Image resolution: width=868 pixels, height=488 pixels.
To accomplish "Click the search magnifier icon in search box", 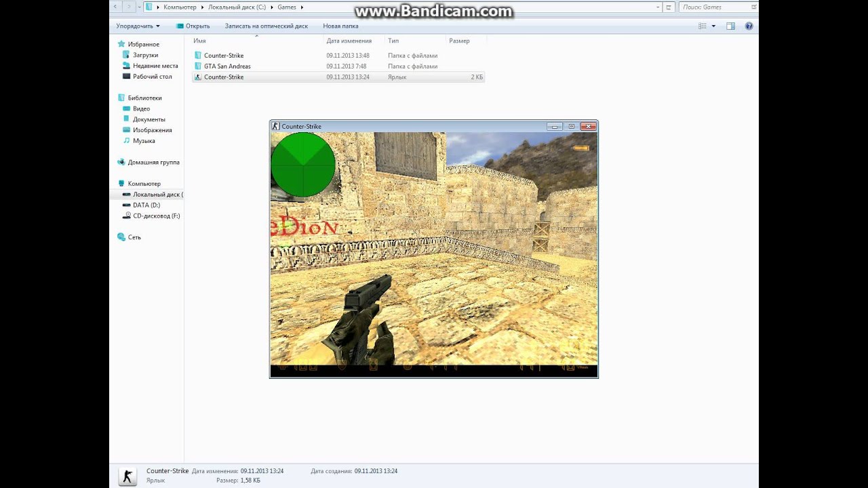I will click(x=753, y=7).
